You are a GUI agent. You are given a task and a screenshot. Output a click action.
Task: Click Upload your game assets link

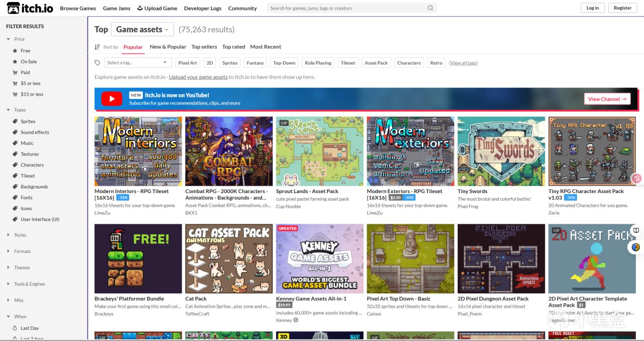pos(198,77)
